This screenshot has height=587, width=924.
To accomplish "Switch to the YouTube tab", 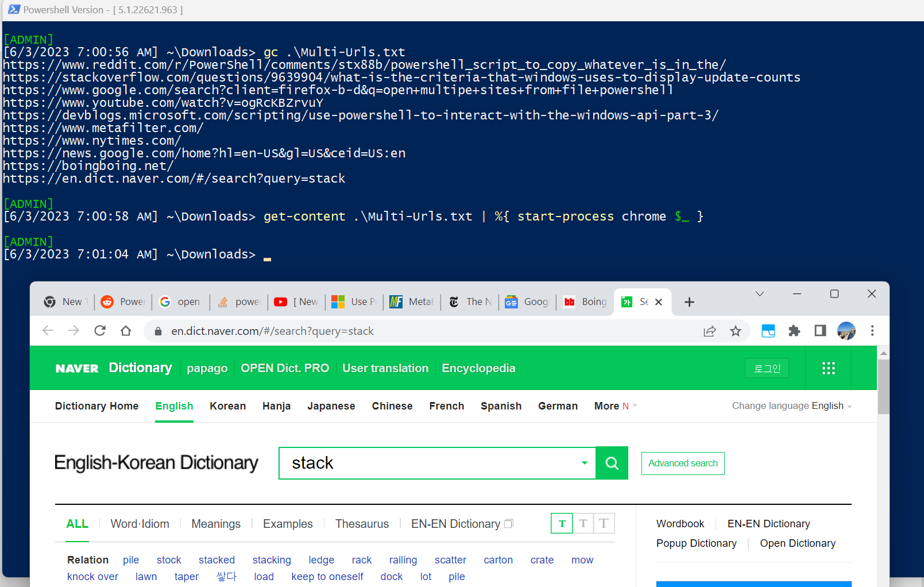I will pos(296,302).
